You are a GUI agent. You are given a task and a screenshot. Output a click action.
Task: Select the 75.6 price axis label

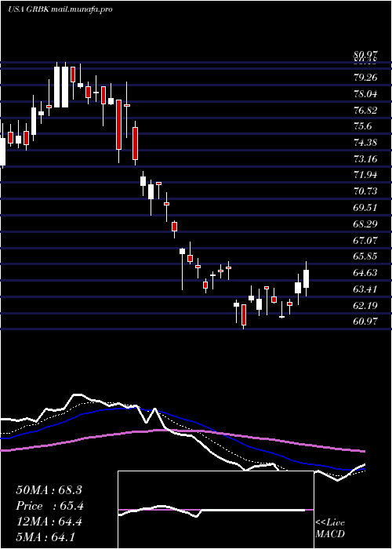[x=362, y=126]
